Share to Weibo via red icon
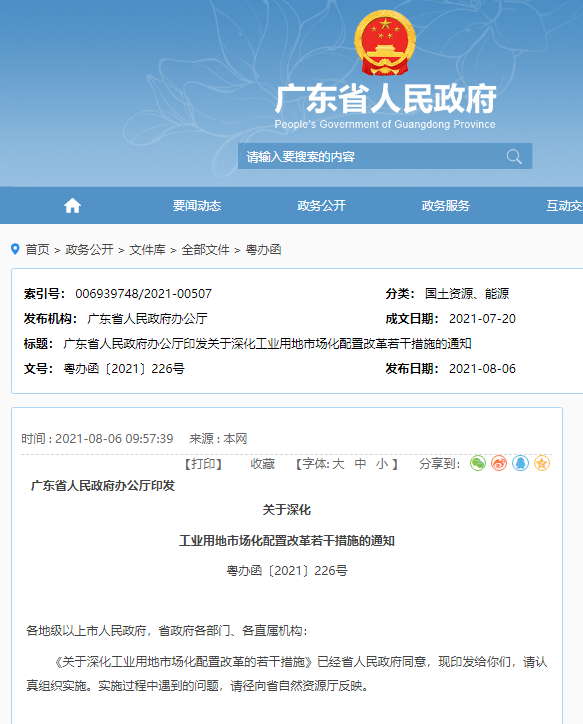The height and width of the screenshot is (724, 583). point(499,463)
